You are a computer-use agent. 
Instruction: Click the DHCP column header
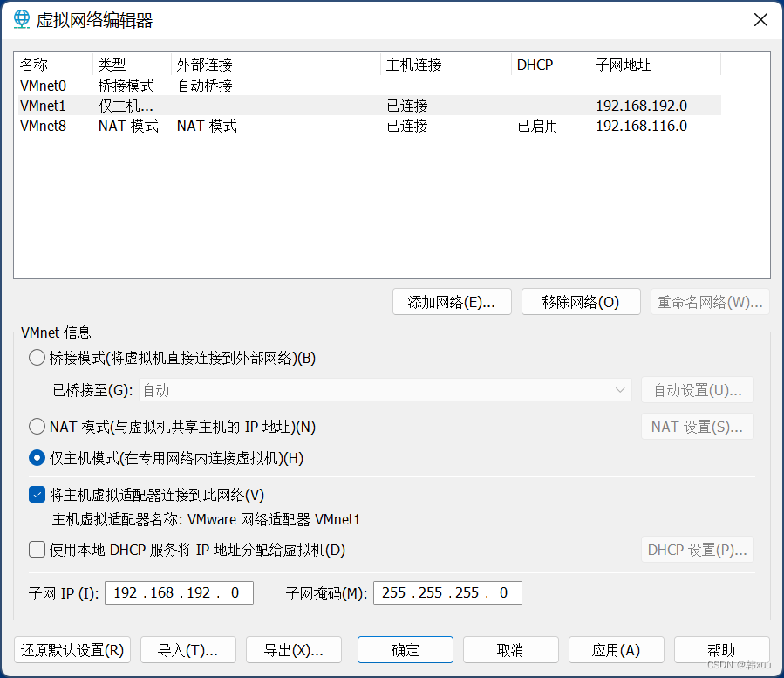[551, 65]
